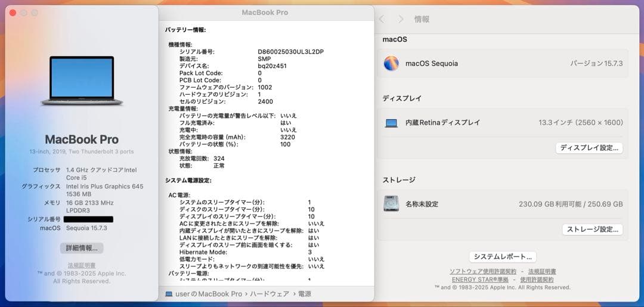Click バッテリー情報: heading

click(x=185, y=30)
